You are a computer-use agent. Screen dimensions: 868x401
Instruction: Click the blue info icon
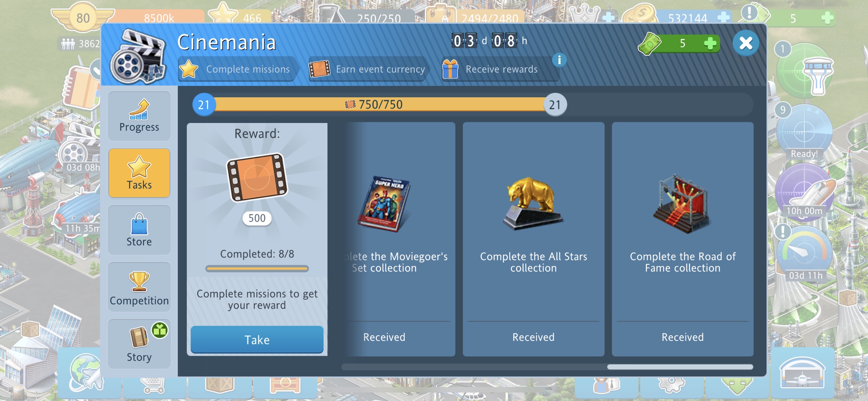[x=559, y=60]
